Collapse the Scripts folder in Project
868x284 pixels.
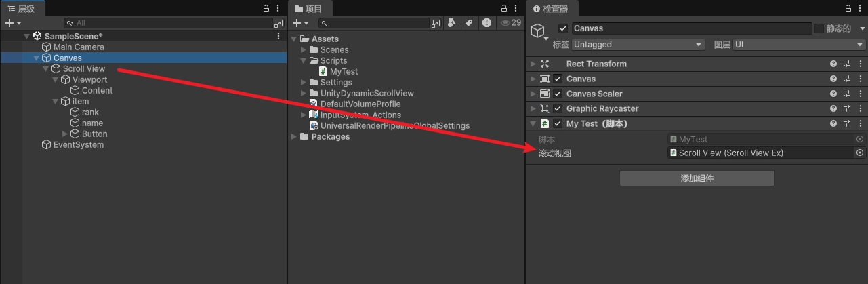(304, 61)
